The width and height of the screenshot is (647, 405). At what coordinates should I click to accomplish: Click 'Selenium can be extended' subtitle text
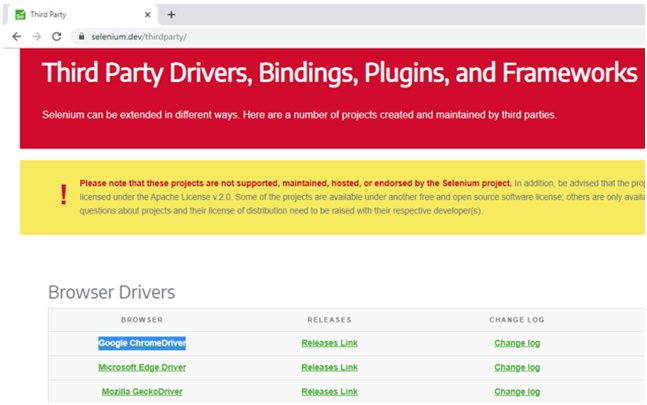[x=299, y=115]
